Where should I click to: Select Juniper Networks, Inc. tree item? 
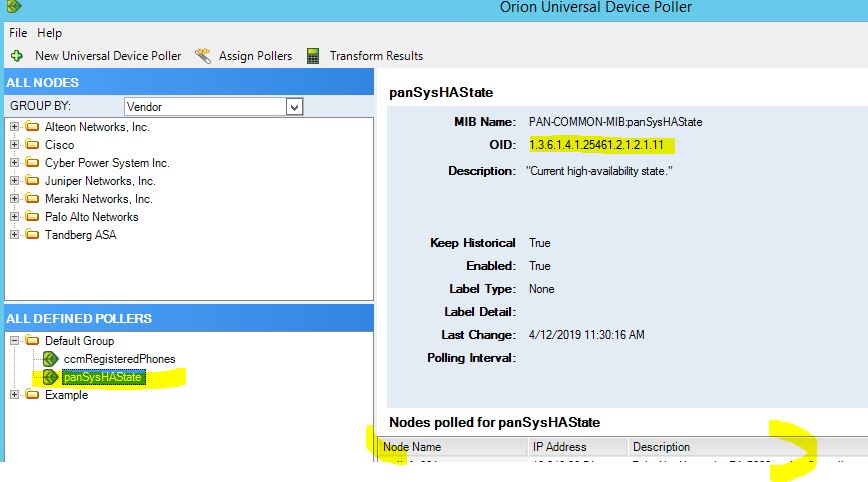(100, 181)
